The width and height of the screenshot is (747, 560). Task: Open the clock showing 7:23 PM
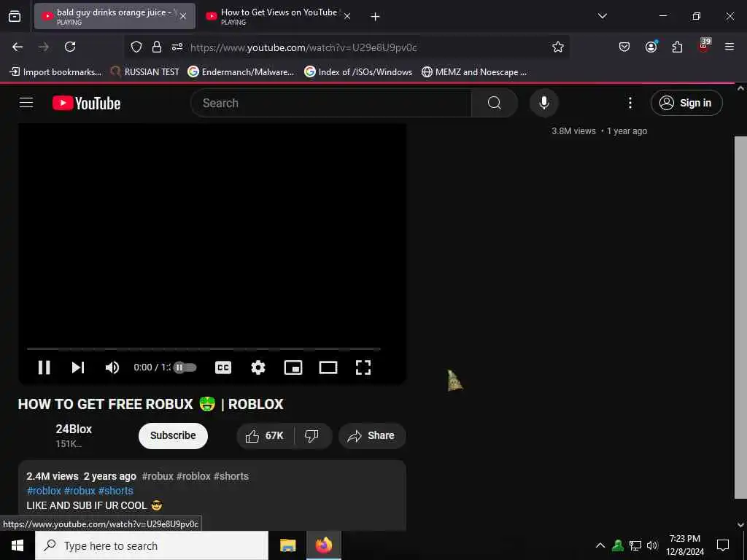[x=685, y=545]
